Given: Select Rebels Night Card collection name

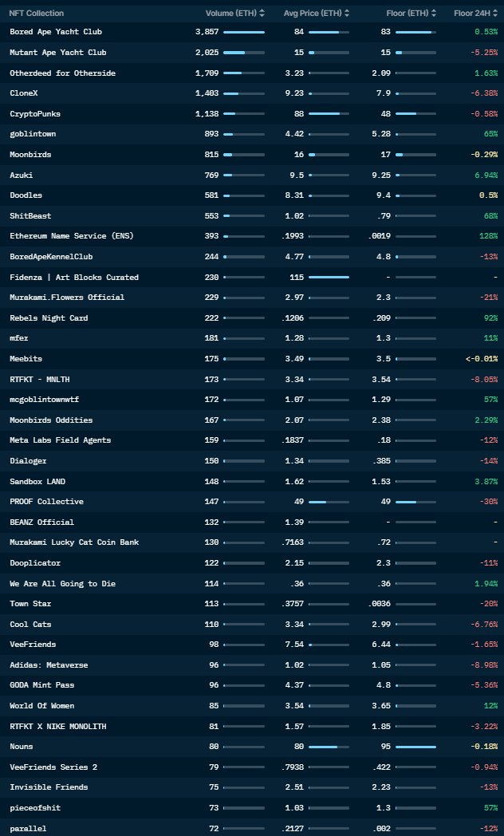Looking at the screenshot, I should click(49, 317).
